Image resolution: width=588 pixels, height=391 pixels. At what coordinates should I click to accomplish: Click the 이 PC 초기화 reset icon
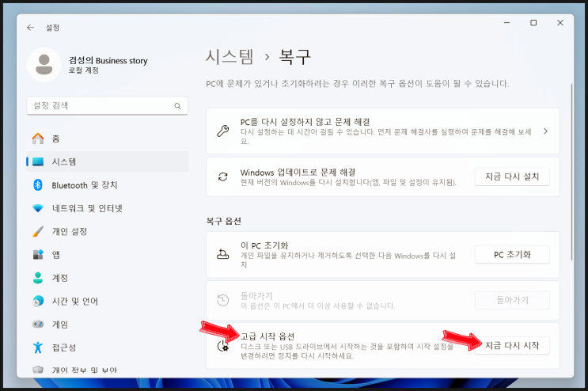[223, 255]
